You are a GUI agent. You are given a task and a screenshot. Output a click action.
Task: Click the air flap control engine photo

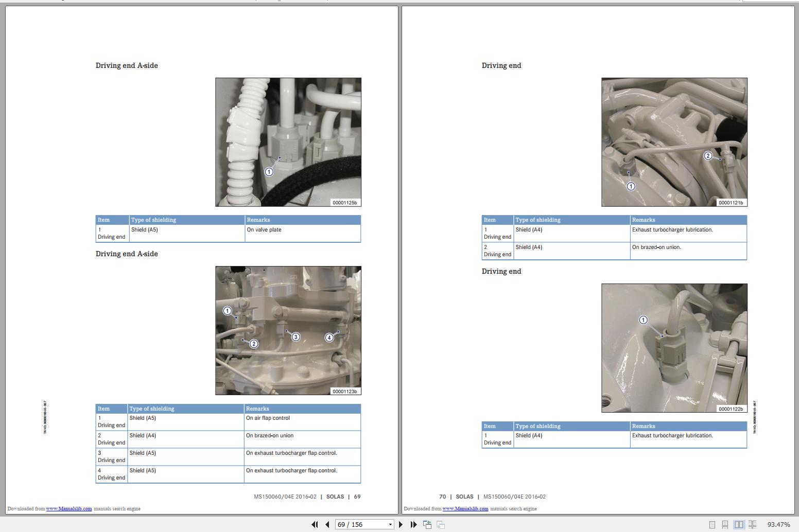point(288,330)
